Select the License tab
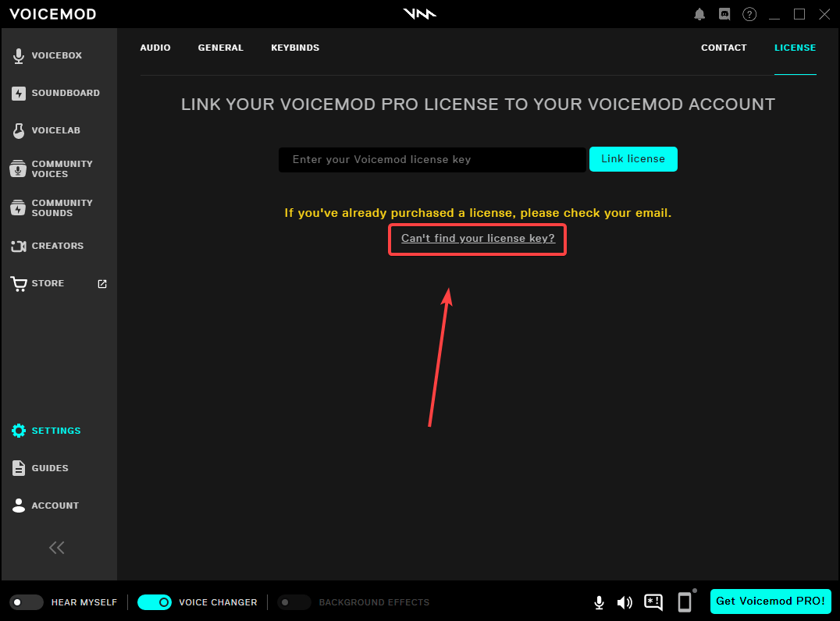The height and width of the screenshot is (621, 840). 795,48
